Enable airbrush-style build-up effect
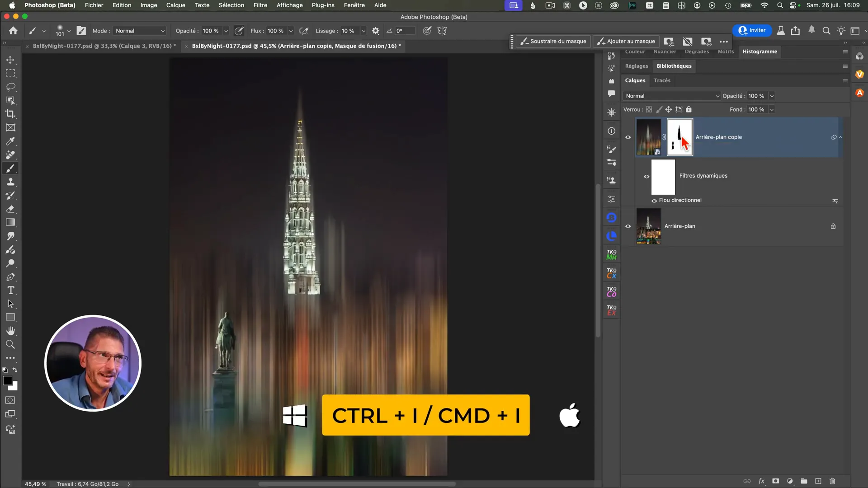 pyautogui.click(x=304, y=31)
